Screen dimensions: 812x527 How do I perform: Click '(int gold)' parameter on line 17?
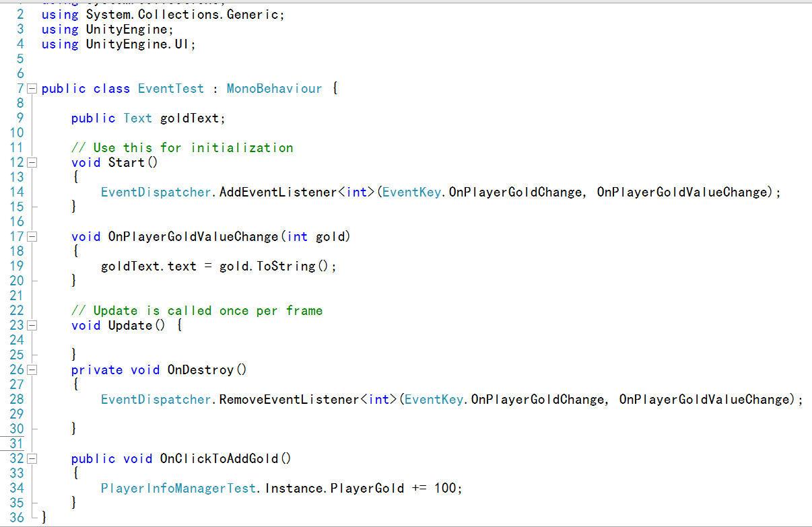pos(315,237)
